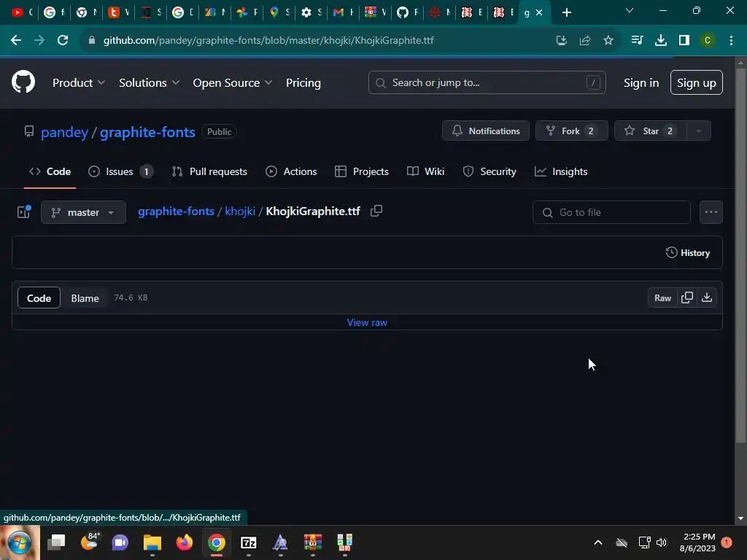Open graphite-fonts repository title link
Image resolution: width=747 pixels, height=560 pixels.
tap(147, 132)
